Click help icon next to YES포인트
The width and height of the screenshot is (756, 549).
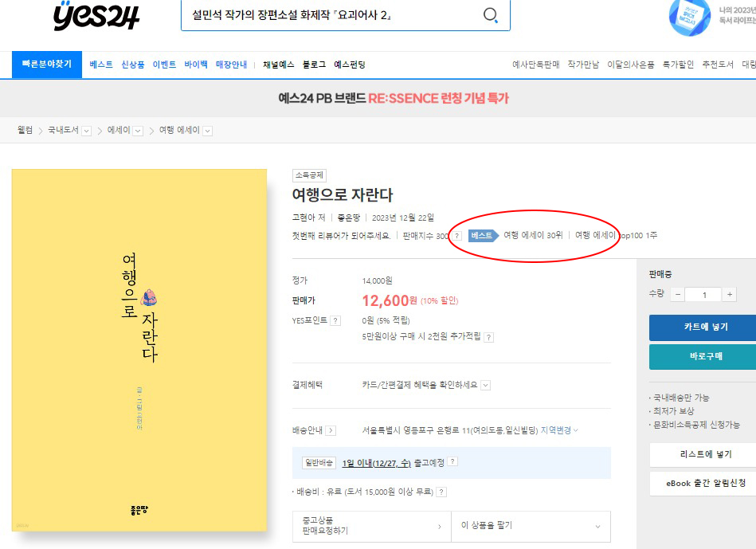coord(335,321)
